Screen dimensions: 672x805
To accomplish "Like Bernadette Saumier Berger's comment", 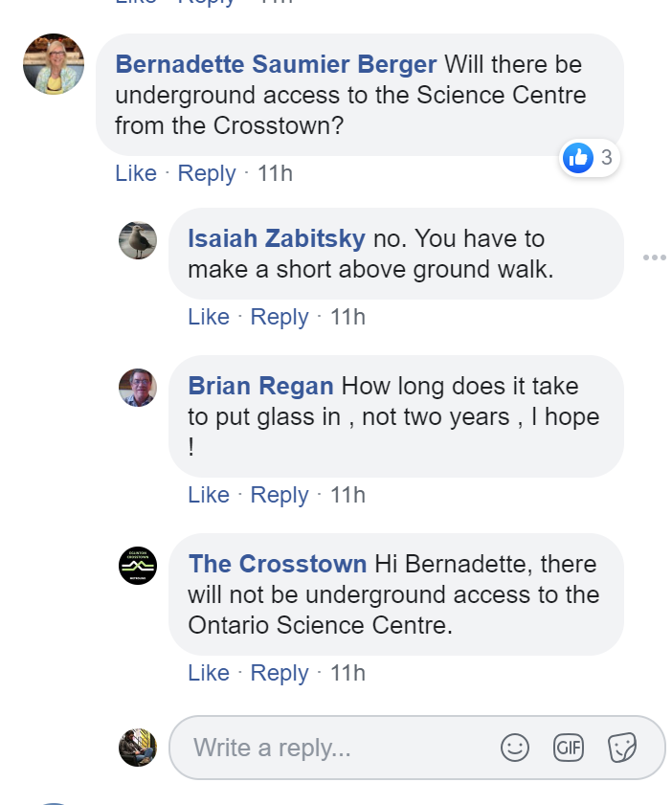I will (135, 173).
